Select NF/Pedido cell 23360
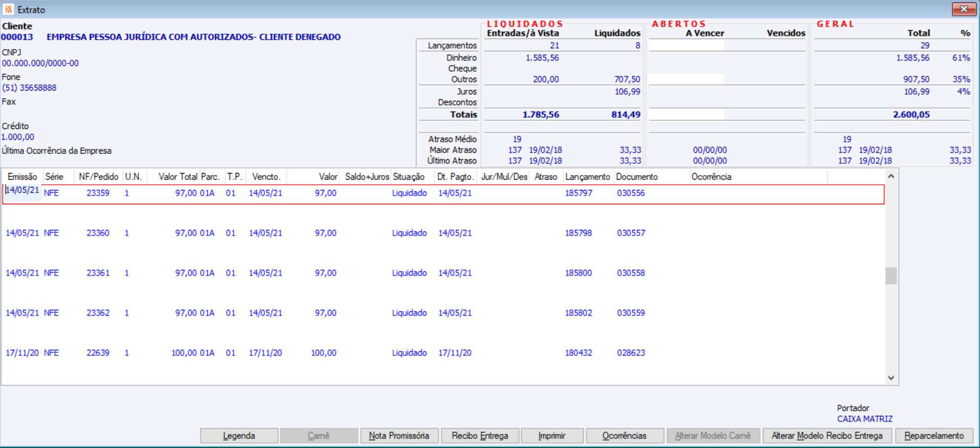 pyautogui.click(x=98, y=233)
